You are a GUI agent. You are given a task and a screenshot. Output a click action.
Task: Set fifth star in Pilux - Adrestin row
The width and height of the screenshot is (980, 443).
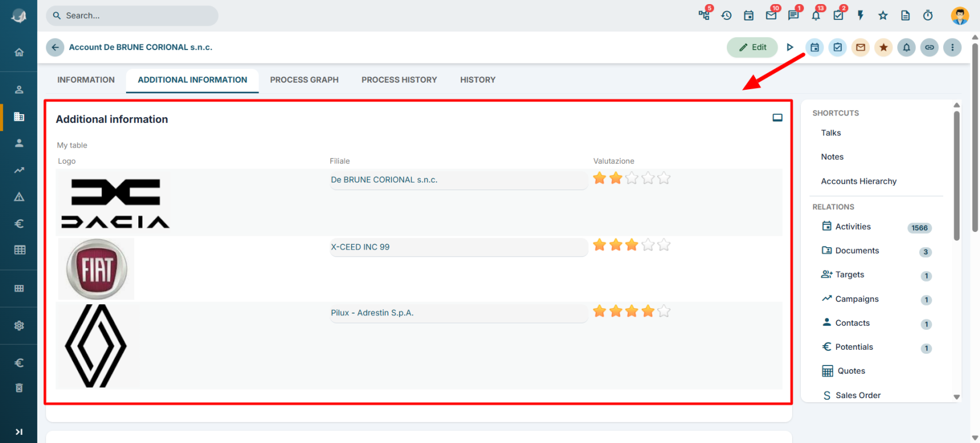[664, 311]
